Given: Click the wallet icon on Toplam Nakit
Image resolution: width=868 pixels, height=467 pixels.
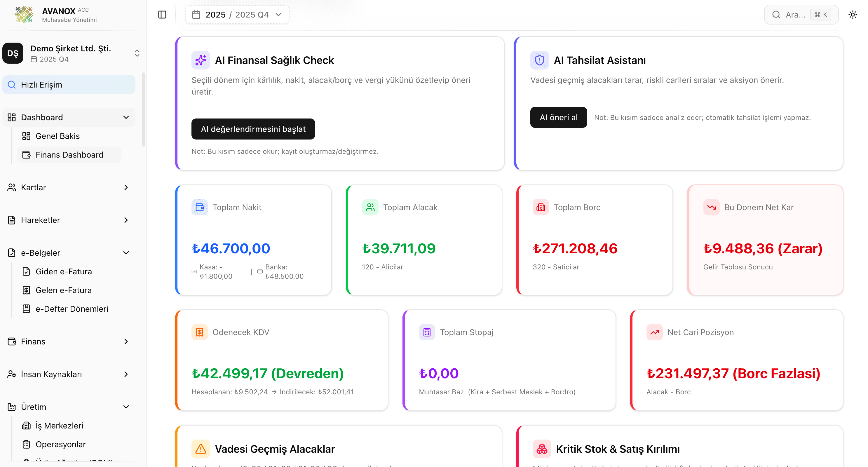Looking at the screenshot, I should [x=199, y=207].
